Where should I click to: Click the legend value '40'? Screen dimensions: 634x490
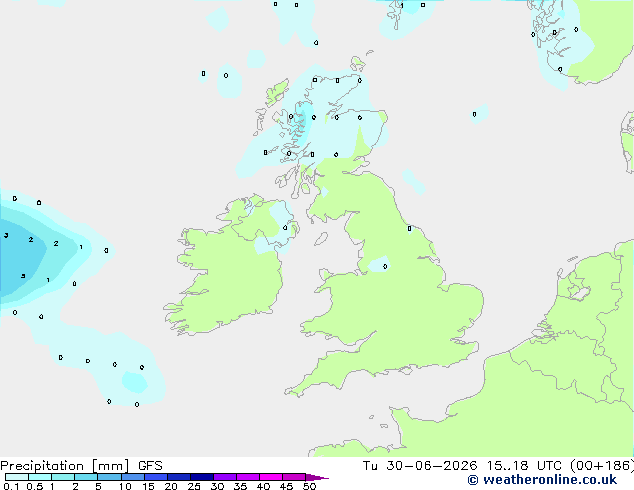click(263, 486)
